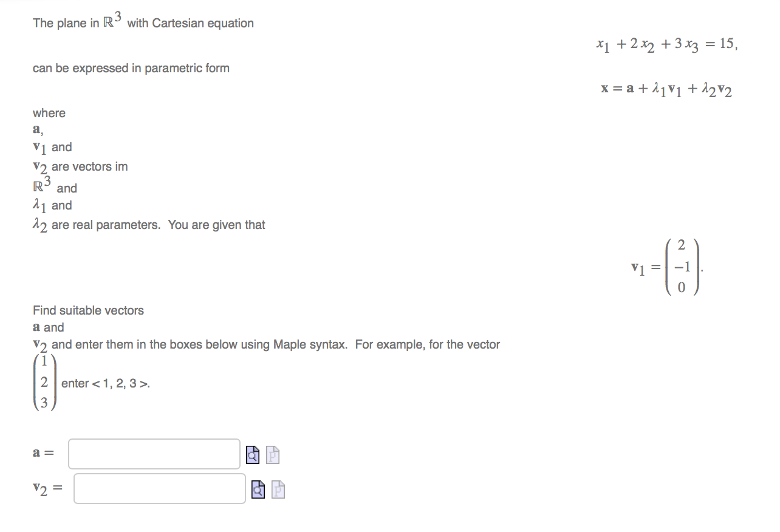Click the magnifier document icon for vector v2

point(258,490)
